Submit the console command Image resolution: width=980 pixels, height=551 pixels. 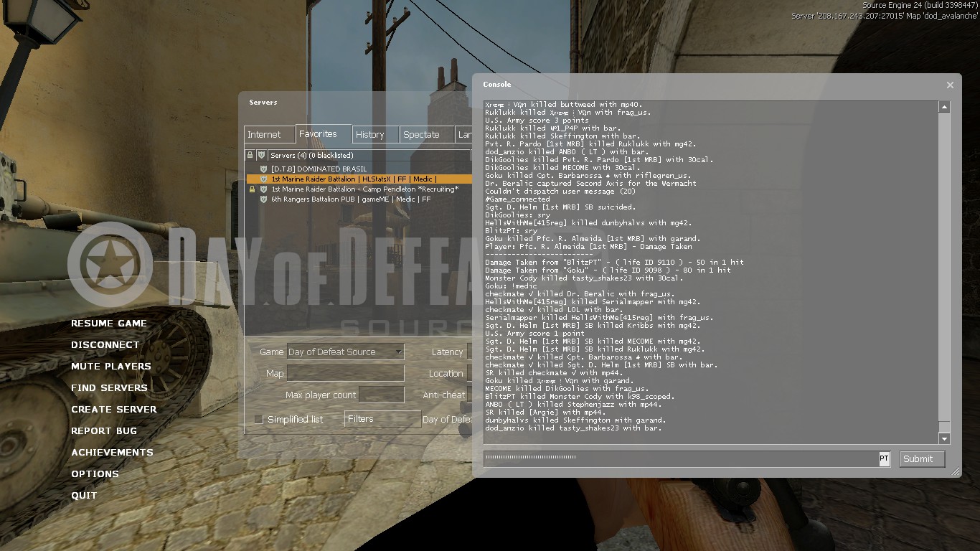coord(922,459)
